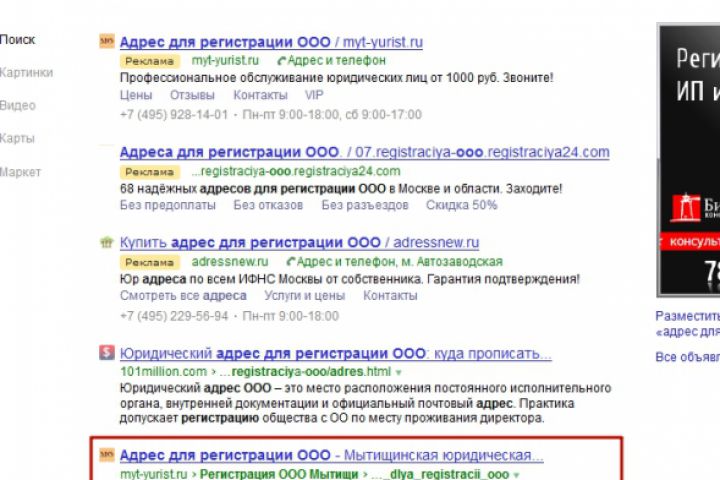Click the 'Разместить' link under banner
The height and width of the screenshot is (480, 720).
point(687,316)
